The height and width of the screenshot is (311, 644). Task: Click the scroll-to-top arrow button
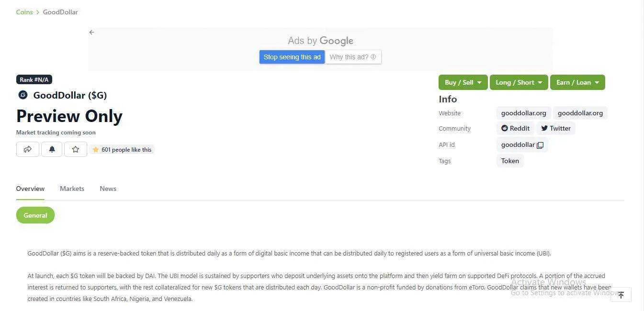point(621,295)
